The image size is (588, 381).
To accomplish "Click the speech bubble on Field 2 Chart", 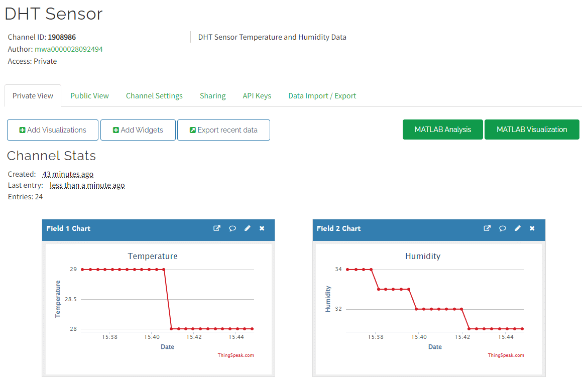I will coord(502,228).
